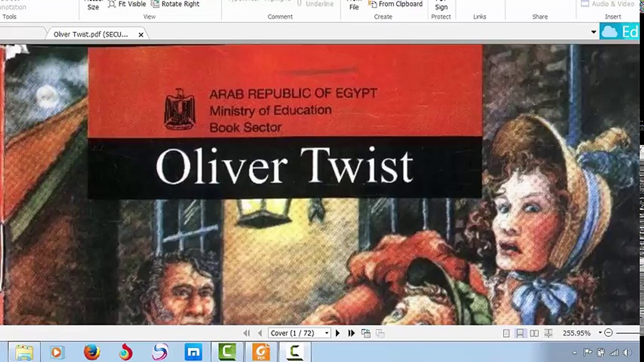The image size is (644, 362).
Task: Click the zoom out minus button
Action: [x=608, y=333]
